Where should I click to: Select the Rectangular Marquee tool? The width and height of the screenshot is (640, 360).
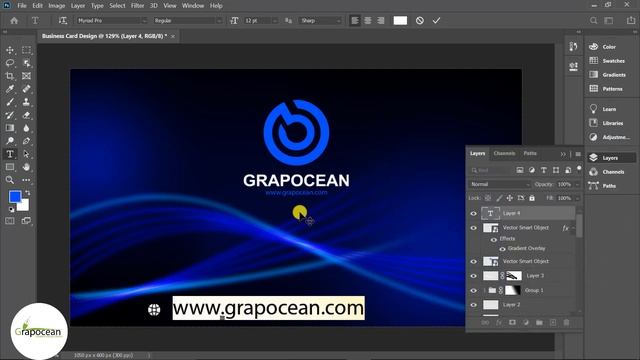(x=27, y=50)
